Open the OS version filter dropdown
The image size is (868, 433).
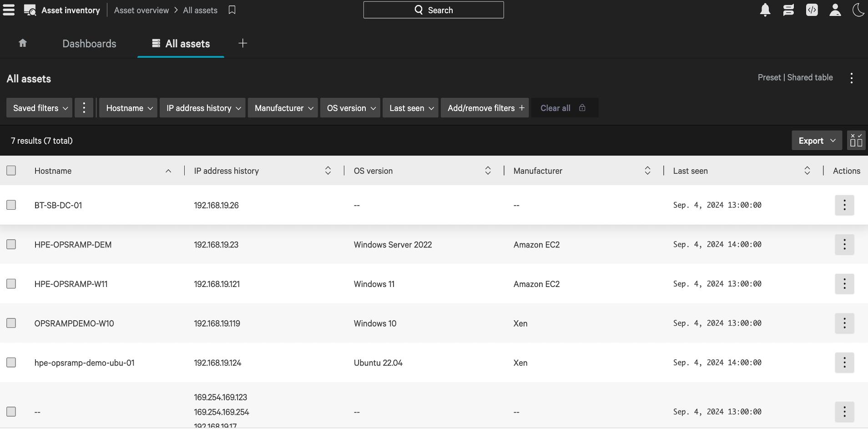pyautogui.click(x=350, y=108)
